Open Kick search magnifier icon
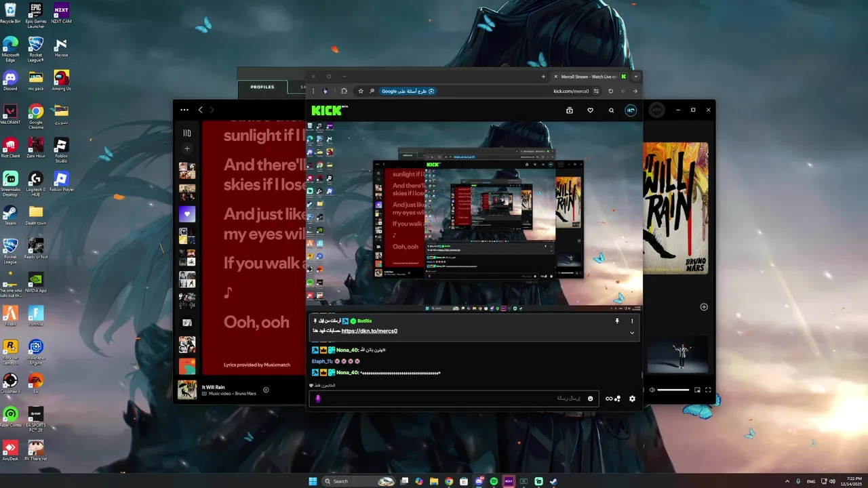This screenshot has height=488, width=868. click(611, 110)
